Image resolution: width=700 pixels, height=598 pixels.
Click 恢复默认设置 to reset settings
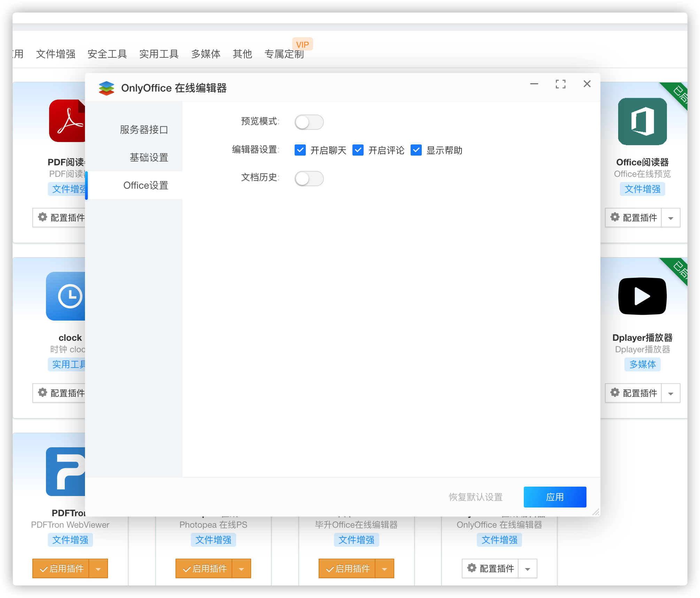[475, 497]
